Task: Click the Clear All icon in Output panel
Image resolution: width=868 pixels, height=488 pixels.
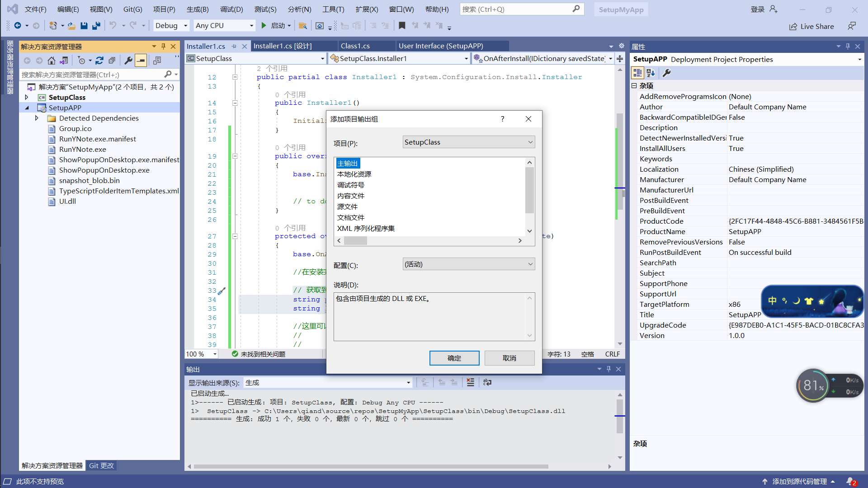Action: tap(470, 382)
